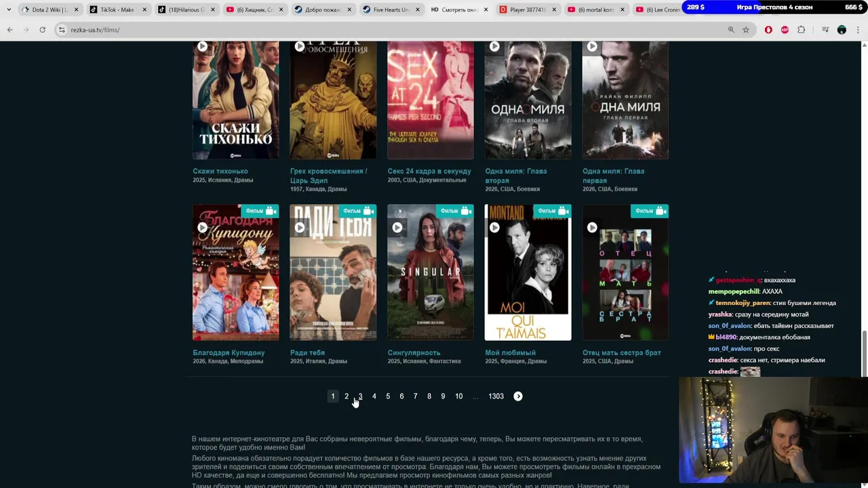Viewport: 868px width, 488px height.
Task: Switch to the (18)Hilarious tab
Action: point(186,9)
